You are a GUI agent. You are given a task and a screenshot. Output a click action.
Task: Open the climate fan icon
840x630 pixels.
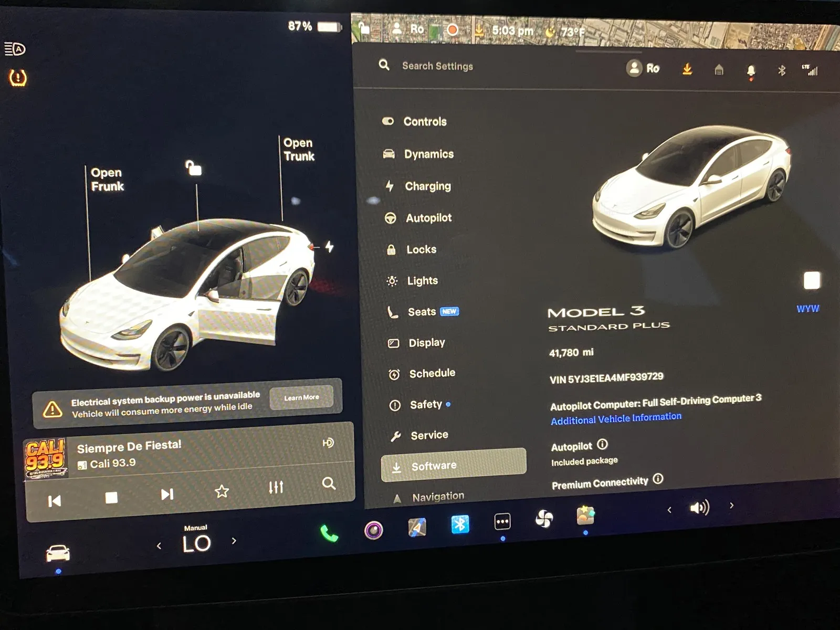(544, 519)
